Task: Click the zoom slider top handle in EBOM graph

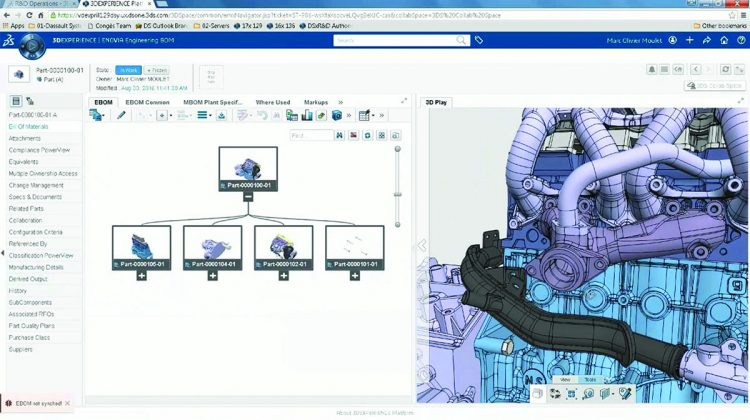Action: (x=397, y=149)
